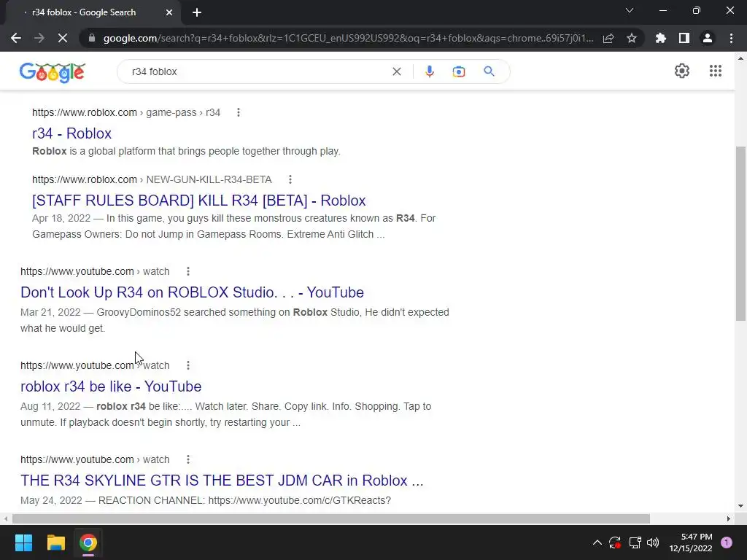747x560 pixels.
Task: Stop loading the page
Action: 63,38
